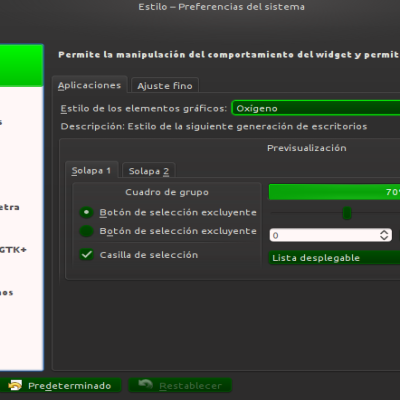
Task: Click the Predeterminado button
Action: [x=60, y=386]
